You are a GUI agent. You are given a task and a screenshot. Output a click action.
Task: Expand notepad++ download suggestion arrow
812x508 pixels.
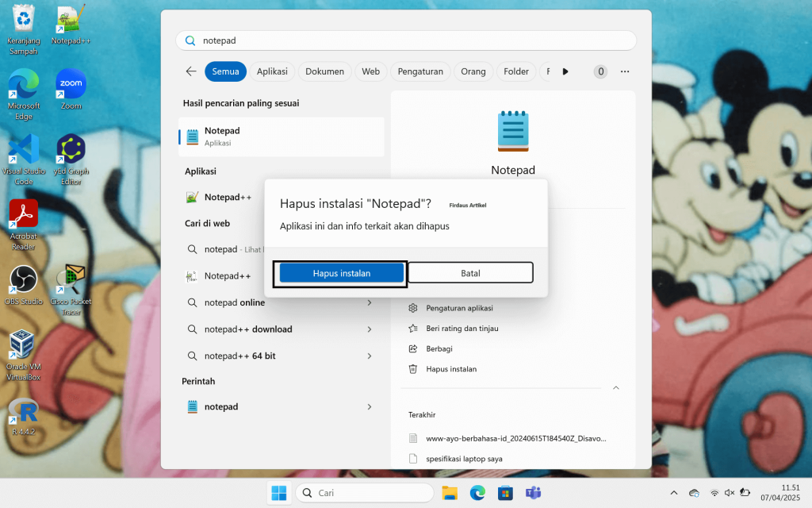click(x=370, y=329)
